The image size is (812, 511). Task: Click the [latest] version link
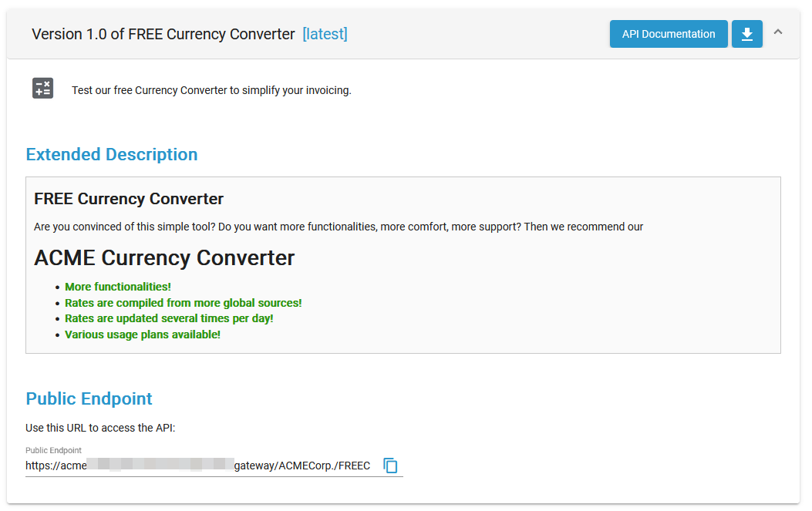(x=325, y=34)
